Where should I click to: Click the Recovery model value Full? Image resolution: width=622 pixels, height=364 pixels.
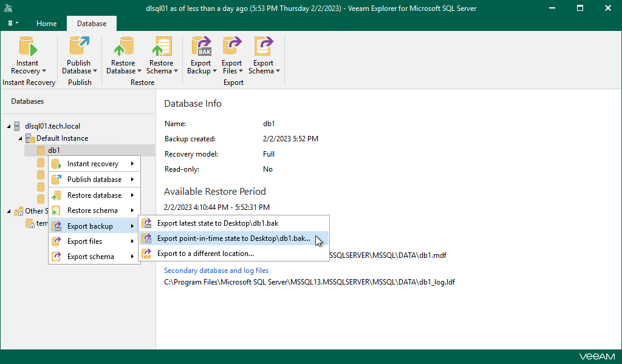(268, 154)
